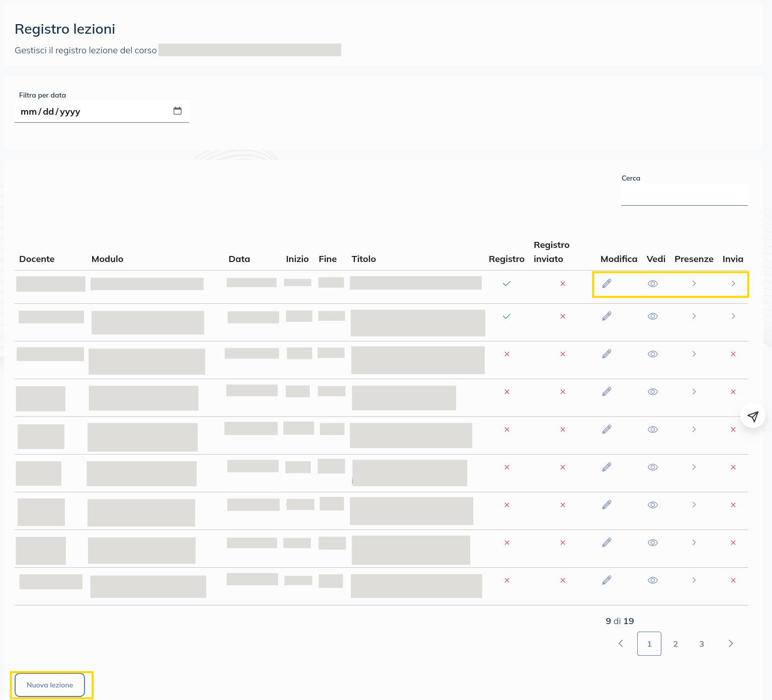Go to page 3 of the table
This screenshot has height=700, width=772.
tap(701, 644)
